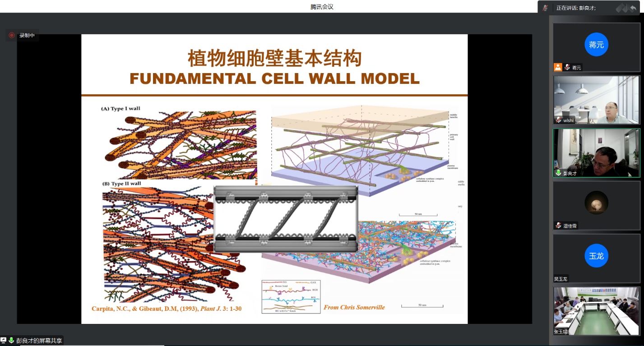Click the green active mic icon on 彭良才's tile

tap(558, 173)
